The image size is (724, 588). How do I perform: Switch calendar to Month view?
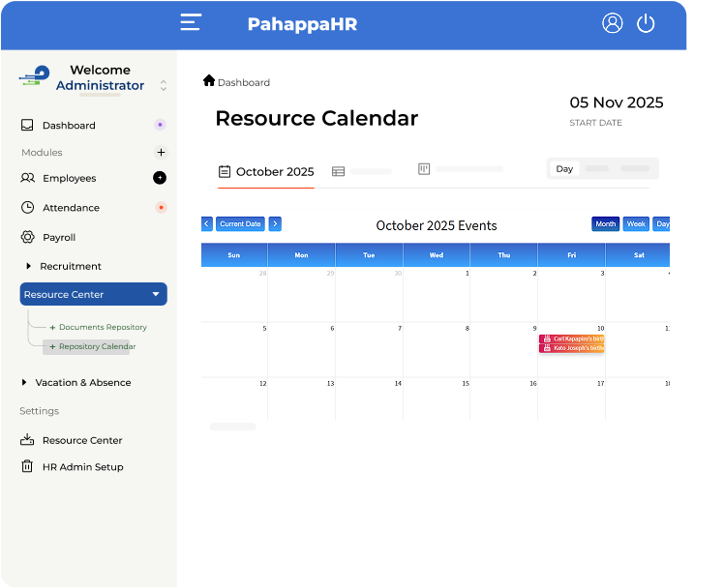coord(606,223)
